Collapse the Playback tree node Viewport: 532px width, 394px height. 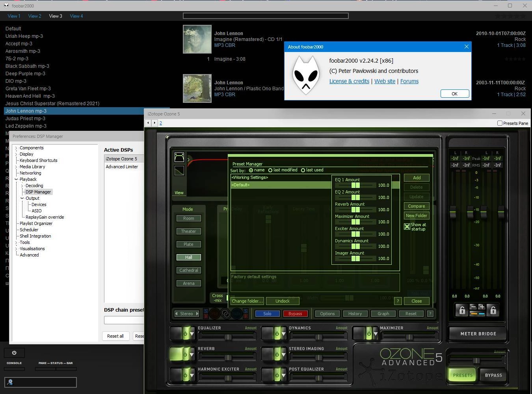click(16, 180)
